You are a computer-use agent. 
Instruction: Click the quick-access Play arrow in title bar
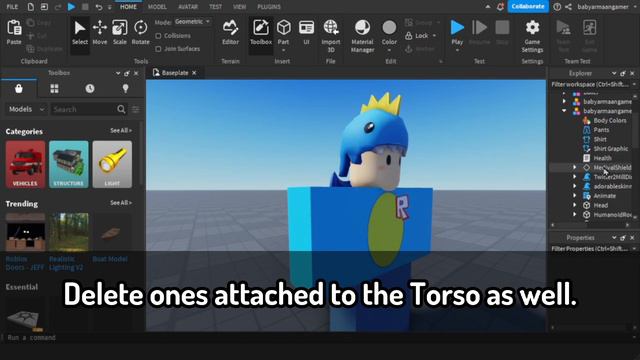[x=71, y=7]
